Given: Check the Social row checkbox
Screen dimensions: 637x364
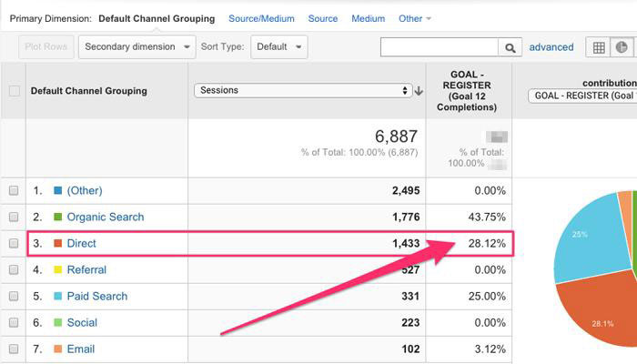Looking at the screenshot, I should (14, 322).
